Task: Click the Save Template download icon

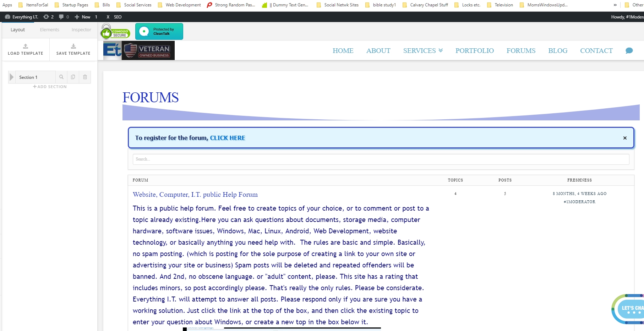Action: point(73,46)
